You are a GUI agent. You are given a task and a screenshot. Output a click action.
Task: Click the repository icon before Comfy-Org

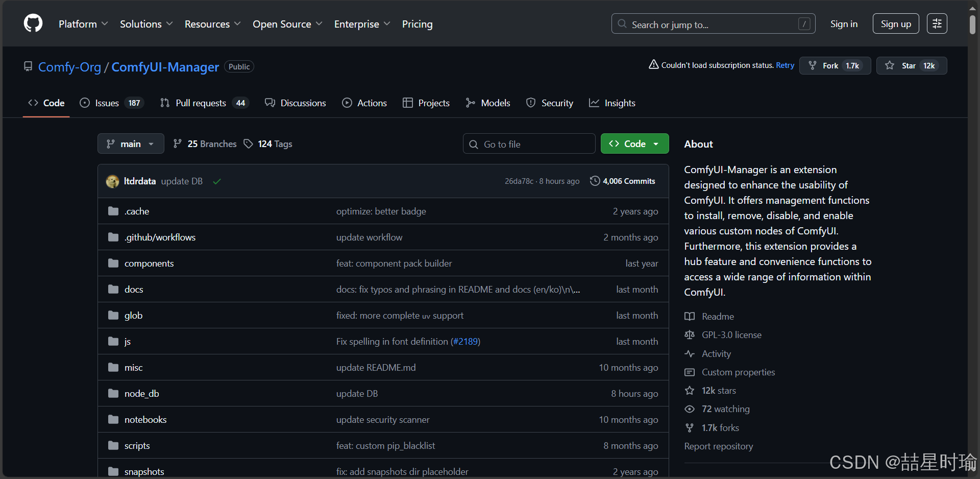click(28, 66)
